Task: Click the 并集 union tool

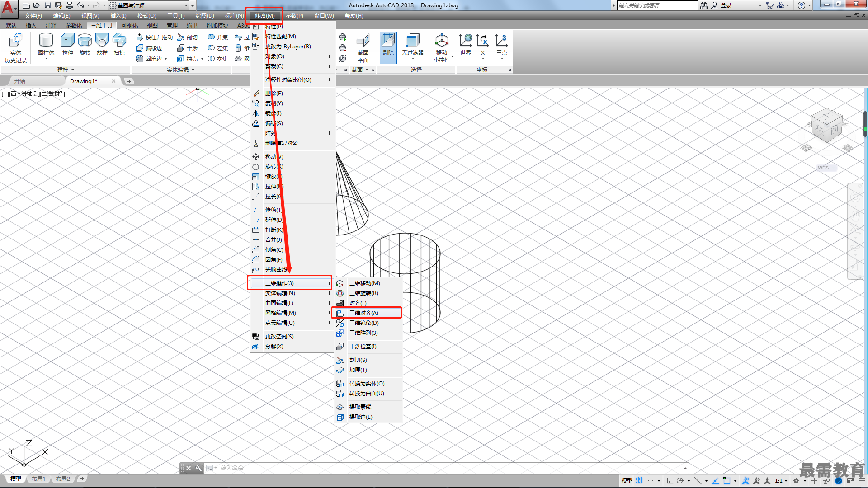Action: [217, 37]
